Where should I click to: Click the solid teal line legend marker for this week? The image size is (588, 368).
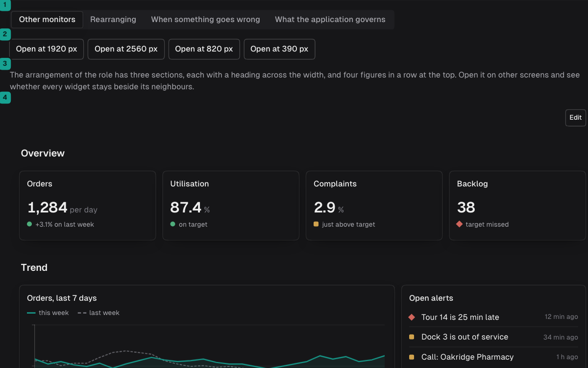click(31, 313)
